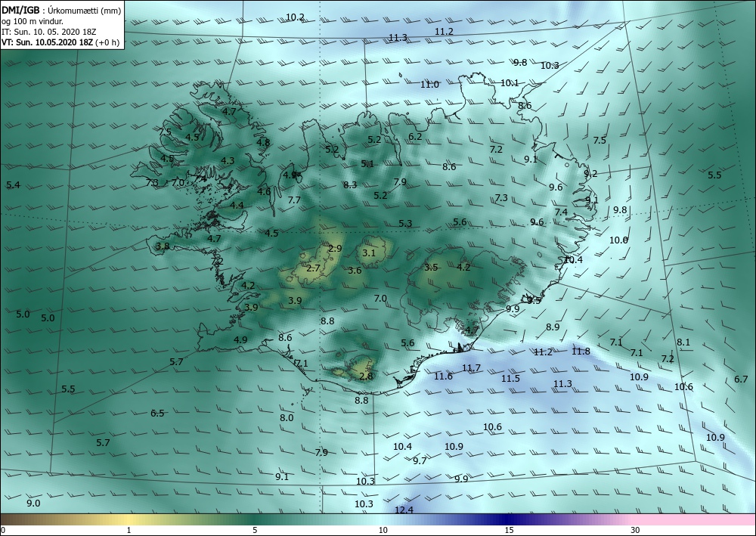
Task: Select the 9.2 value on the map
Action: (x=590, y=173)
